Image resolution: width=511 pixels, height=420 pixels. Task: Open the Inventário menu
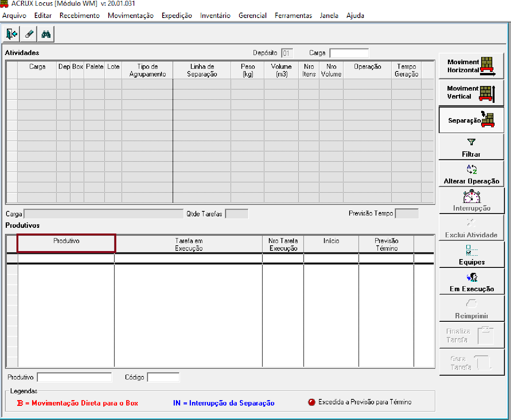215,16
